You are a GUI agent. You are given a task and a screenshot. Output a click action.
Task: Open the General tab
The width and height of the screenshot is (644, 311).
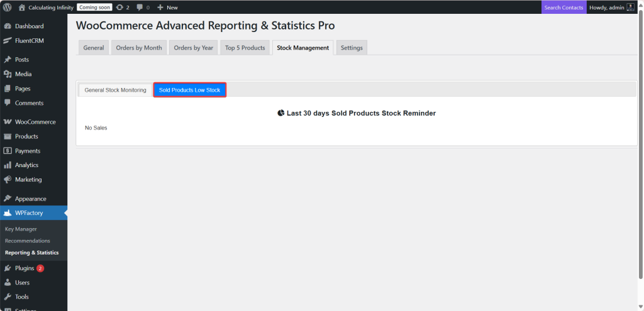pos(94,48)
